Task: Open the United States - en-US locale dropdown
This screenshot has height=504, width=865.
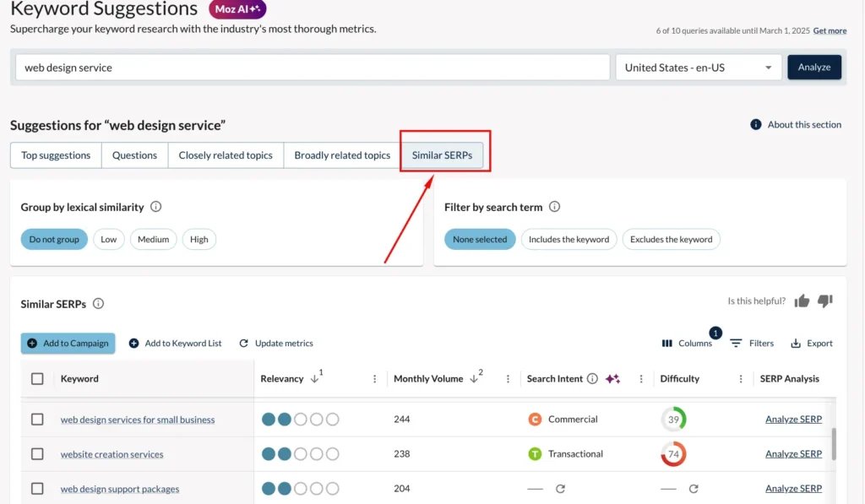Action: (x=698, y=67)
